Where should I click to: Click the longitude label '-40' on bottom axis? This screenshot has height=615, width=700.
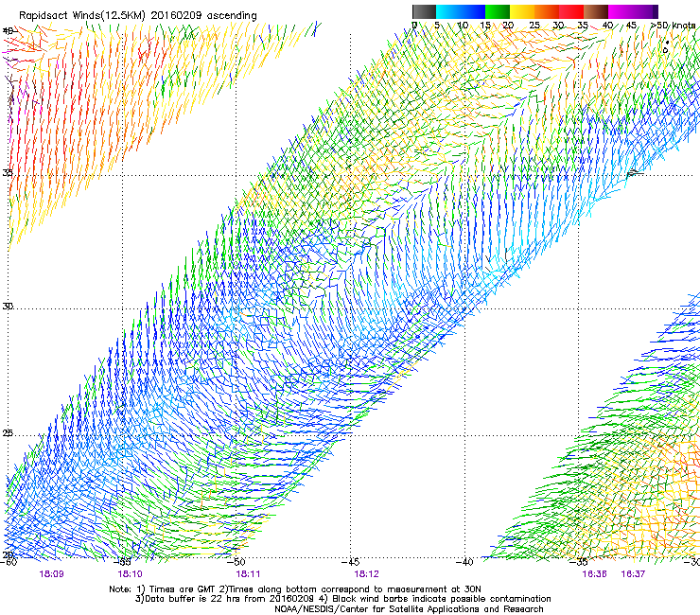point(464,561)
